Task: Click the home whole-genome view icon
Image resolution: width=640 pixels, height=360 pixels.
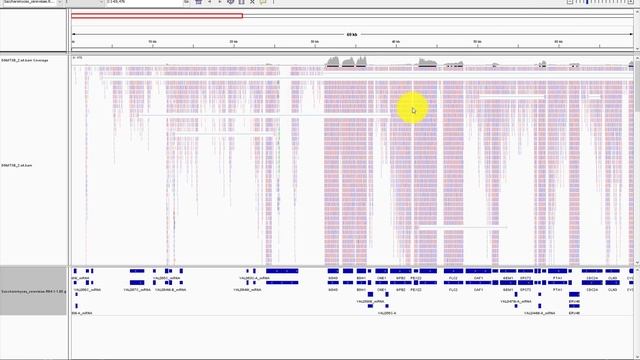Action: 198,2
